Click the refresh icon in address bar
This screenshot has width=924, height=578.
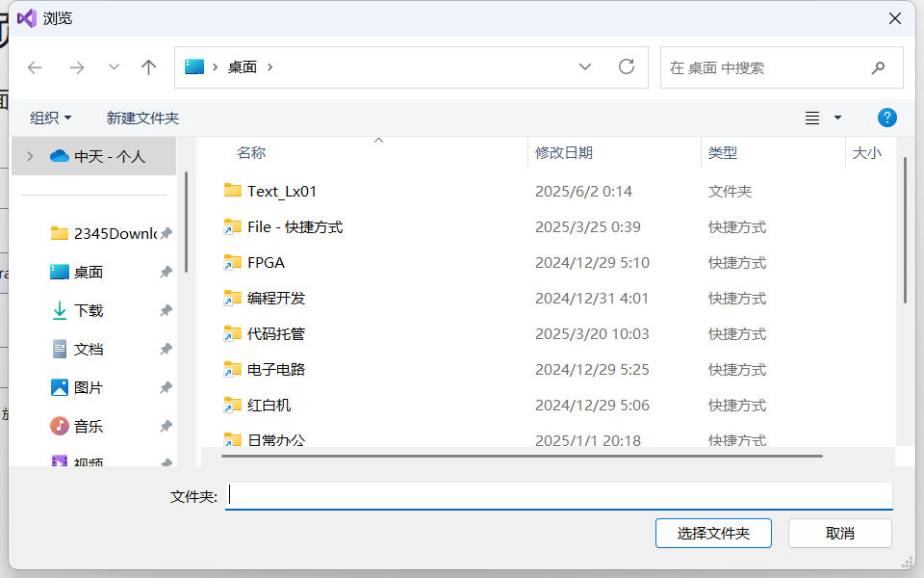click(627, 66)
